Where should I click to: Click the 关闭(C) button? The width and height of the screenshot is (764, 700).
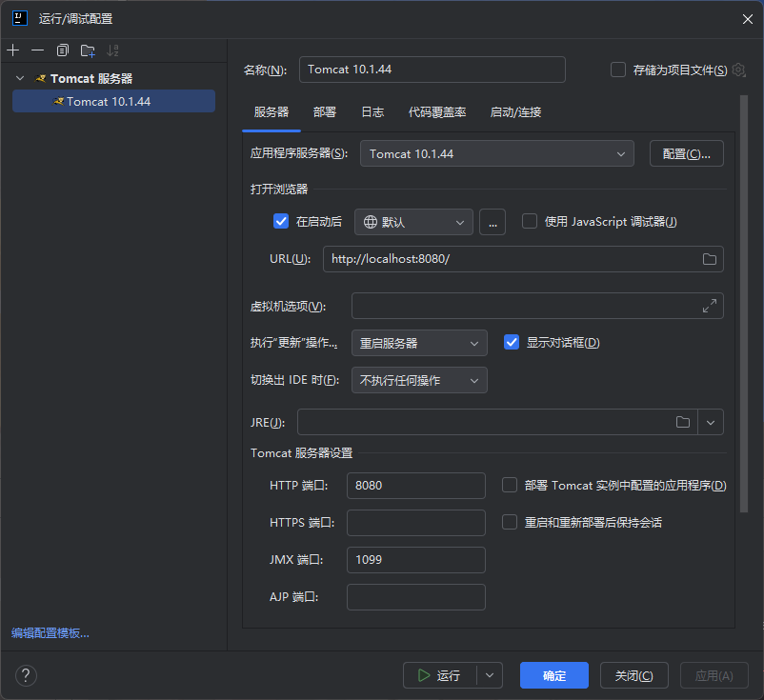[x=633, y=675]
